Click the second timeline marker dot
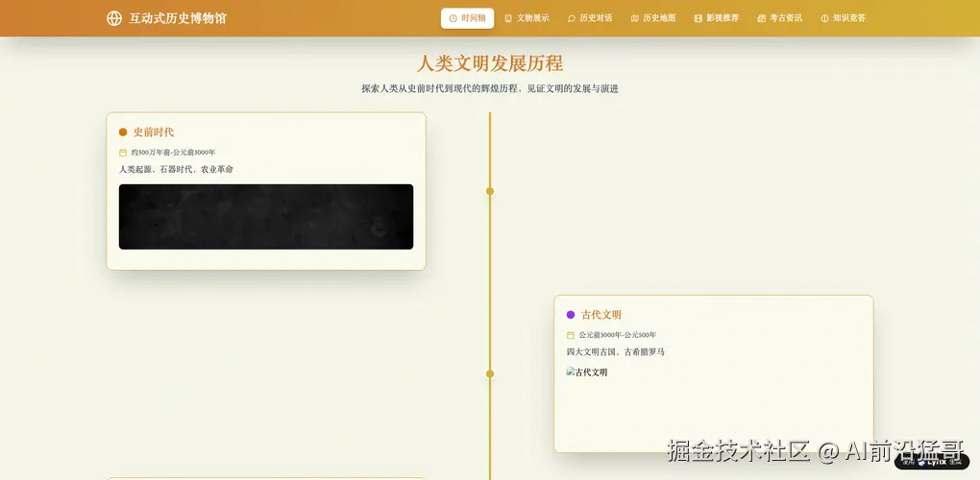The image size is (980, 480). 490,373
